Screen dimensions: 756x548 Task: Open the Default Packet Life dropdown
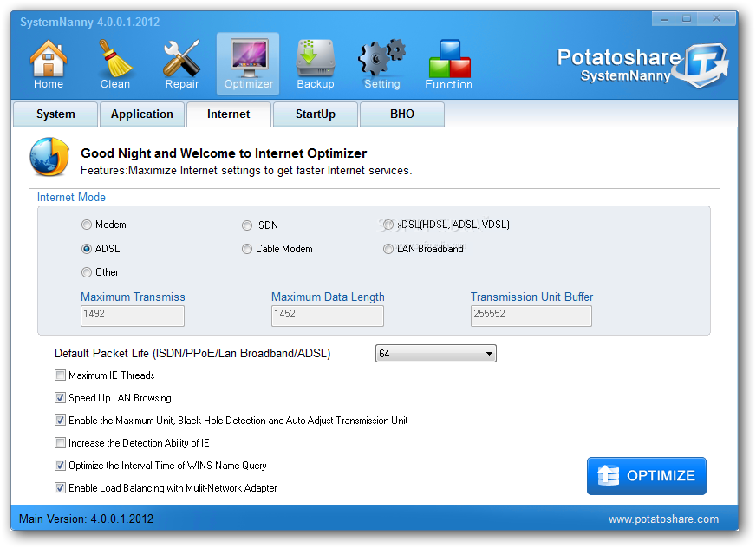435,354
